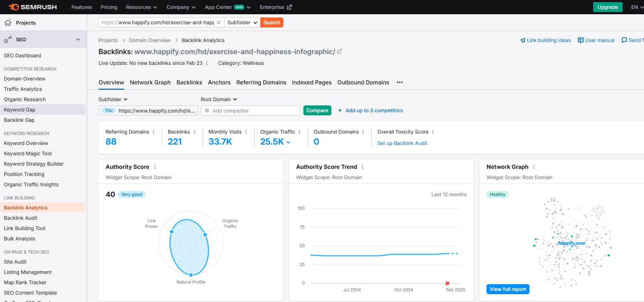Click the Semrush logo
Viewport: 644px width, 302px height.
click(x=32, y=7)
